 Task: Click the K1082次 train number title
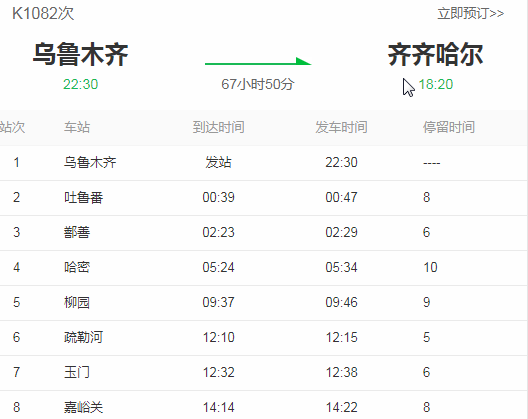pyautogui.click(x=43, y=13)
